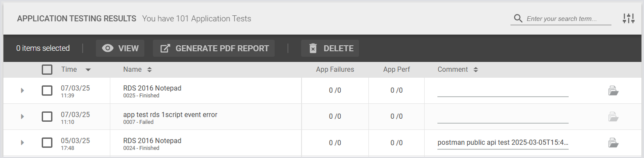Screen dimensions: 644x158
Task: Expand the 0024 Finished Notepad row
Action: pyautogui.click(x=22, y=143)
